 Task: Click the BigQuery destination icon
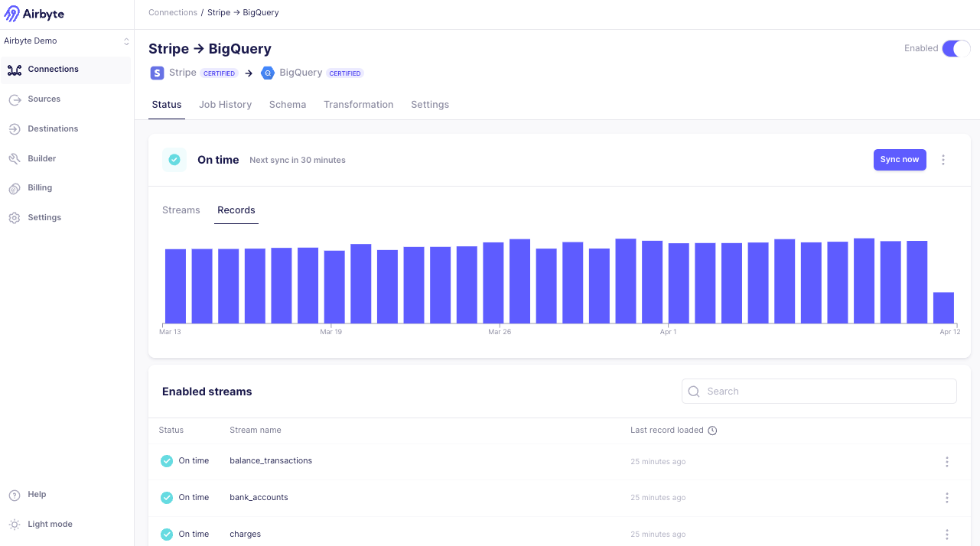tap(267, 73)
